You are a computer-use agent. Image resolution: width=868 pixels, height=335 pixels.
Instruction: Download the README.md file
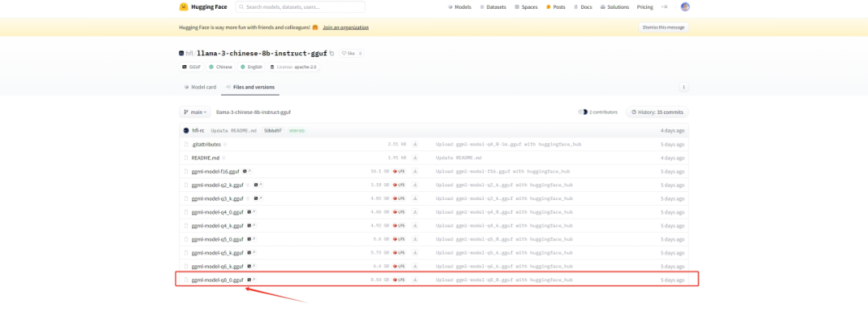click(x=416, y=157)
